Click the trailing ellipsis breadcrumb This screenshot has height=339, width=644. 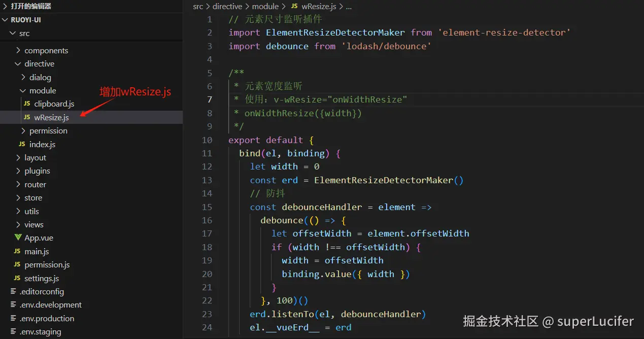tap(349, 7)
